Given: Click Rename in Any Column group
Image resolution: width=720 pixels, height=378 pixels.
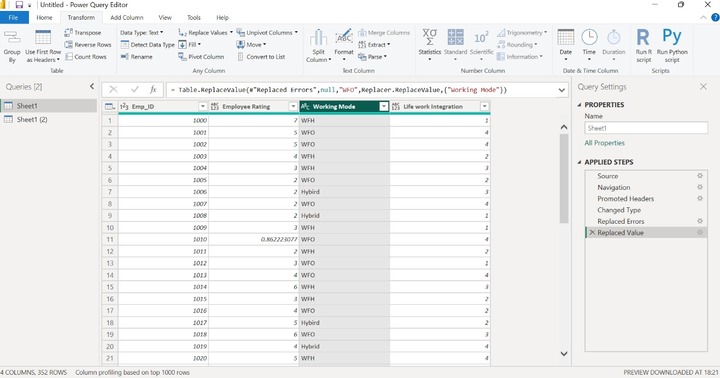Looking at the screenshot, I should (x=137, y=56).
